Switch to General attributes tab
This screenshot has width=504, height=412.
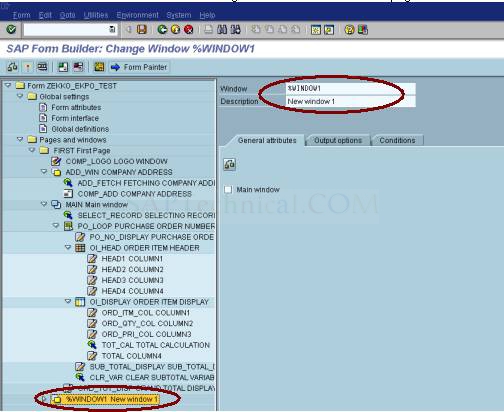click(x=267, y=140)
